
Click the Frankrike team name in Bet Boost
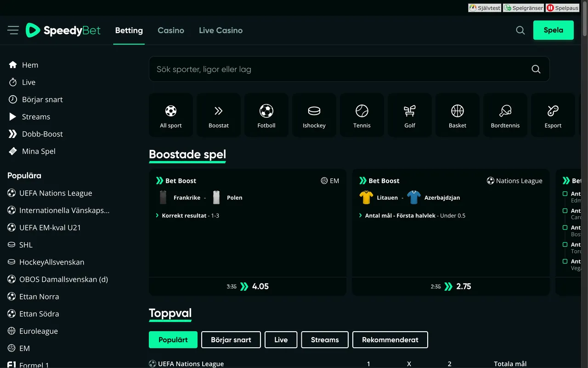click(x=187, y=198)
